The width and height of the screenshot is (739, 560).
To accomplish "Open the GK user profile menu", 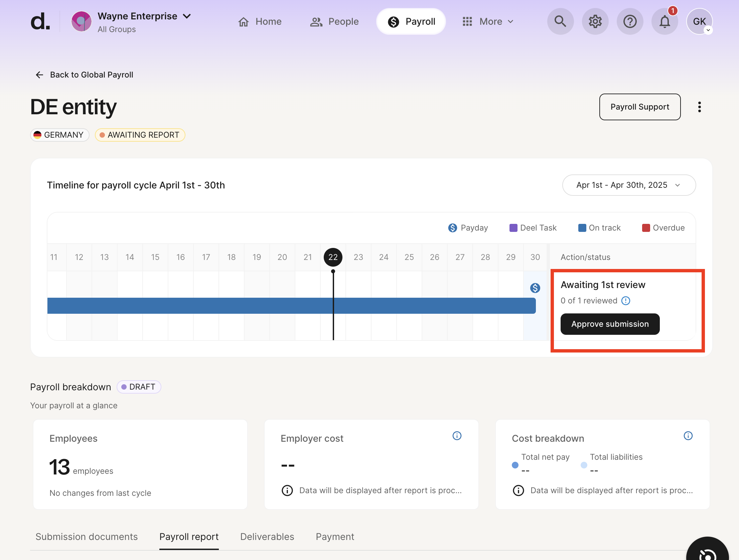I will click(699, 21).
